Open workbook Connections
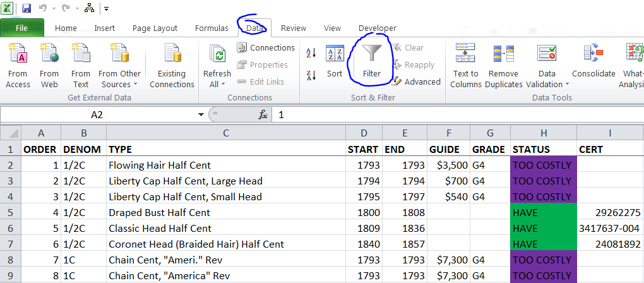The height and width of the screenshot is (283, 644). click(x=266, y=47)
